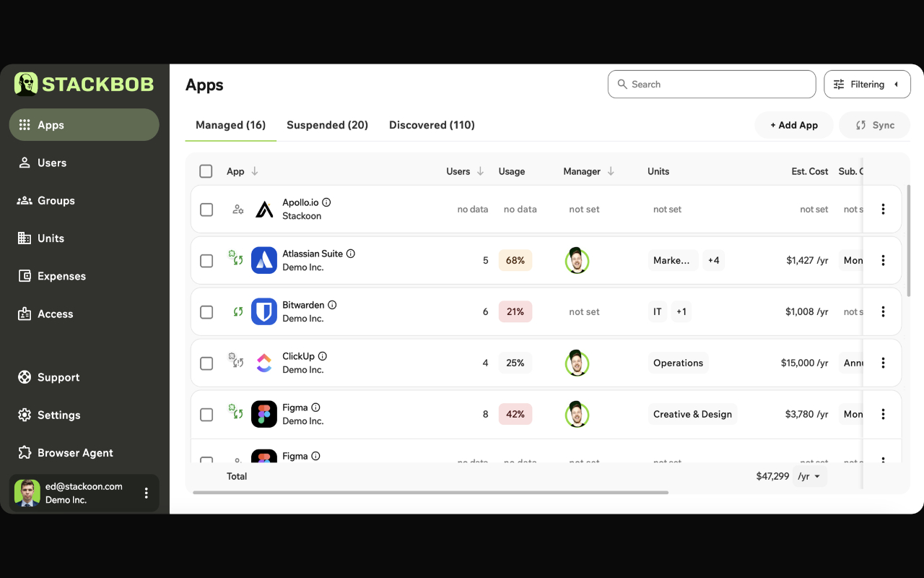This screenshot has height=578, width=924.
Task: Click the user-settings icon in Apollo.io row
Action: click(x=237, y=210)
